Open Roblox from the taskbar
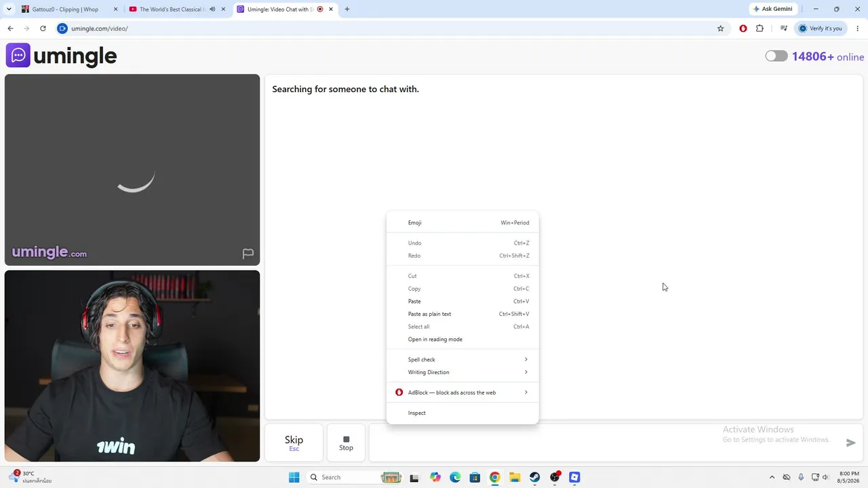This screenshot has width=868, height=488. pyautogui.click(x=574, y=477)
